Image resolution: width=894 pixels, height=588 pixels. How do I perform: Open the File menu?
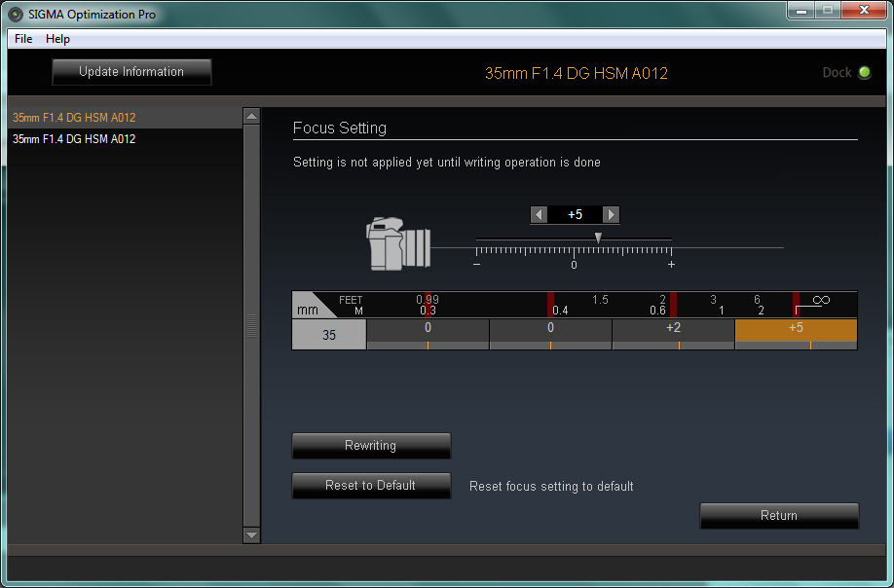[x=23, y=39]
